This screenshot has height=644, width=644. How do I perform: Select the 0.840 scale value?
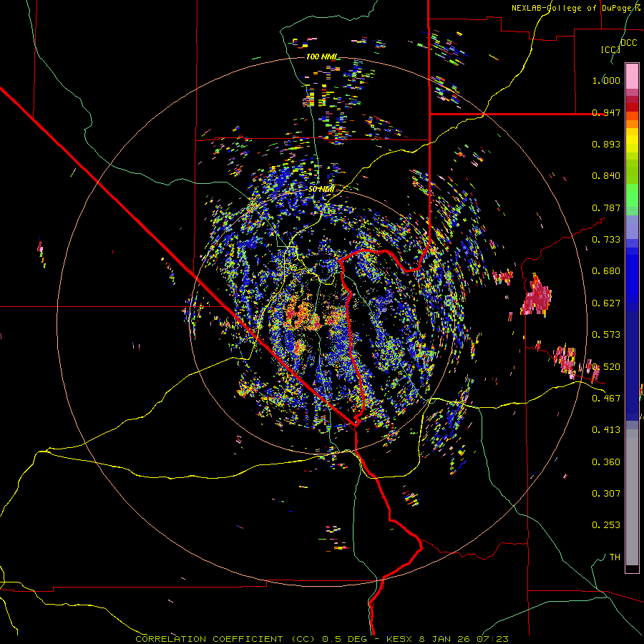(606, 176)
